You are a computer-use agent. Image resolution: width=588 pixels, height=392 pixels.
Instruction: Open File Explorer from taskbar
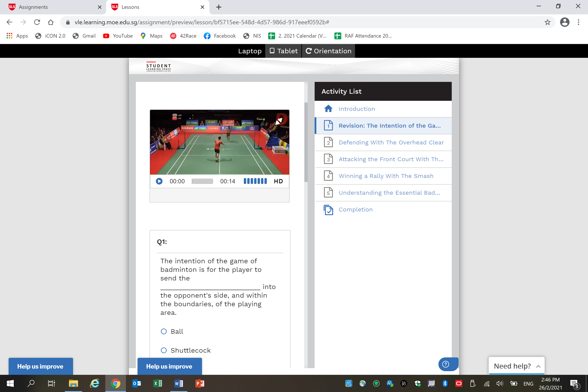(x=73, y=383)
